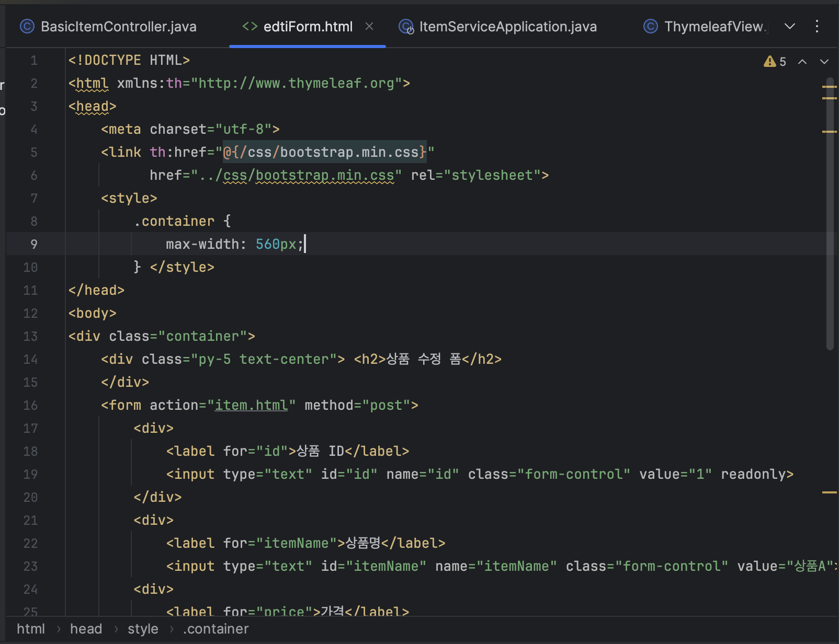Click the </style> closing tag on line 10
This screenshot has width=839, height=644.
(x=182, y=267)
